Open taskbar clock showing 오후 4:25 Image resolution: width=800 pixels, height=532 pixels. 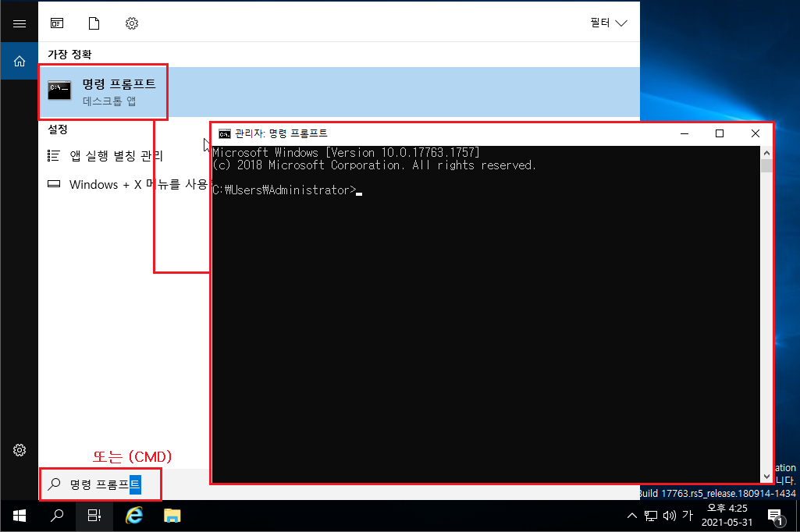coord(727,516)
